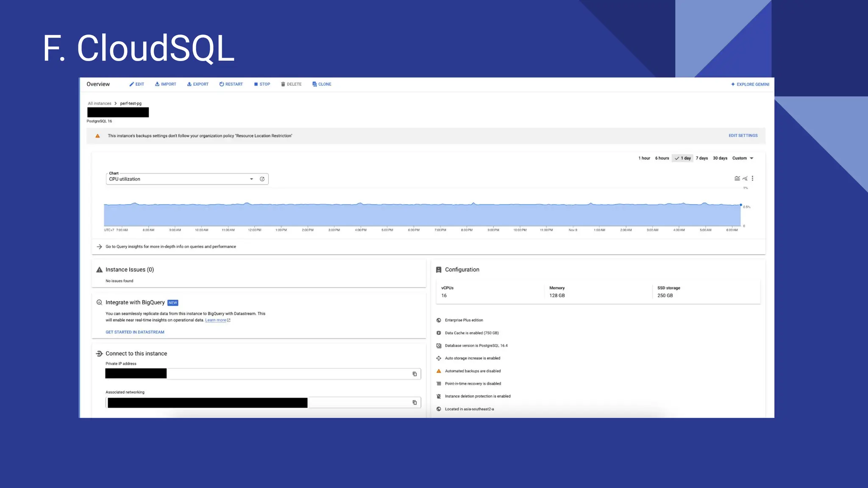Click the chart refresh clock icon
Screen dimensions: 868x488
click(262, 179)
